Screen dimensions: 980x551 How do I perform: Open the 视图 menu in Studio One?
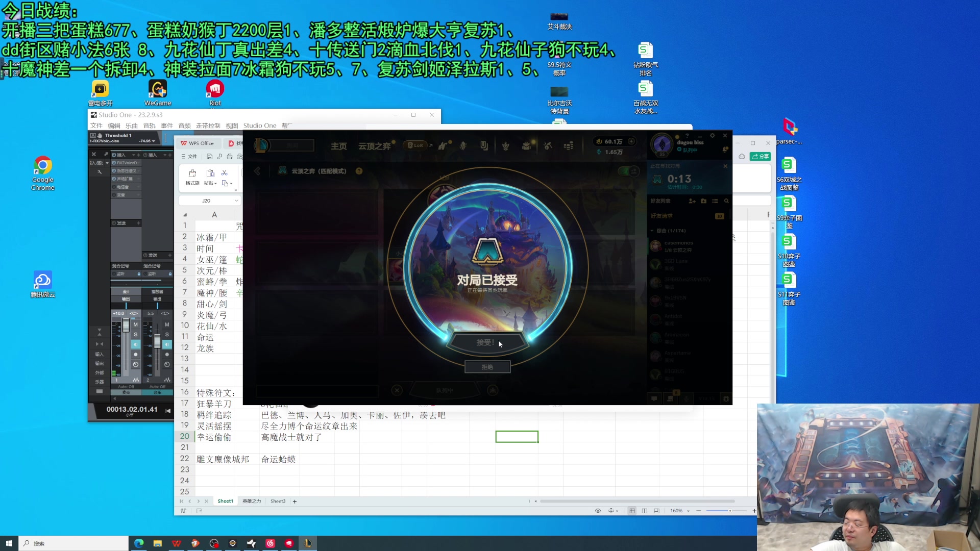(232, 126)
